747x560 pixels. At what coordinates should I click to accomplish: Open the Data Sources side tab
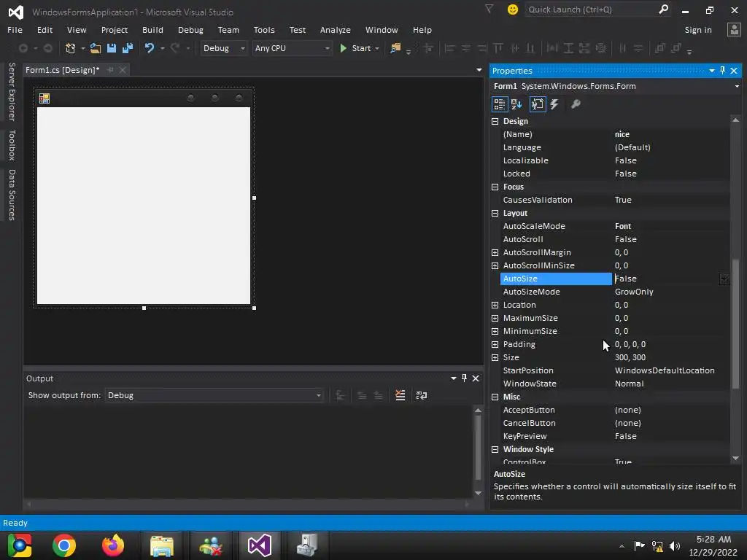[12, 195]
